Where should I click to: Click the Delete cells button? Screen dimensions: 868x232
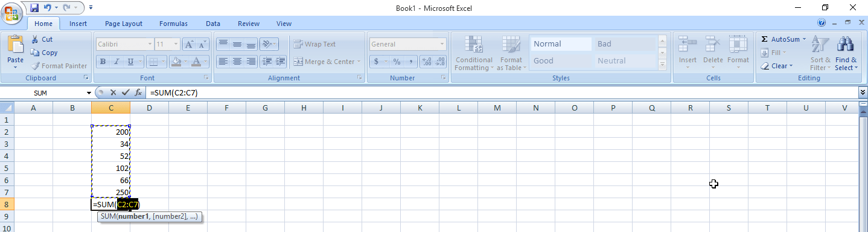point(713,53)
